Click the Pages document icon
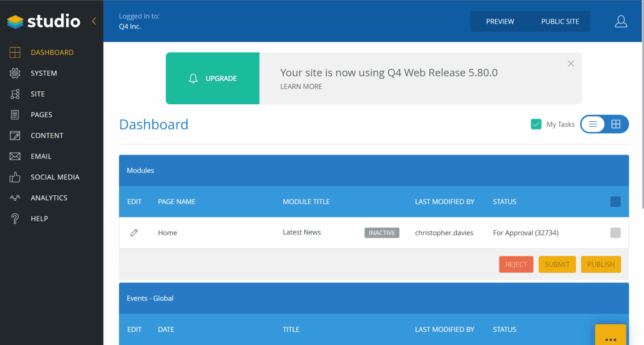This screenshot has height=345, width=644. [15, 115]
